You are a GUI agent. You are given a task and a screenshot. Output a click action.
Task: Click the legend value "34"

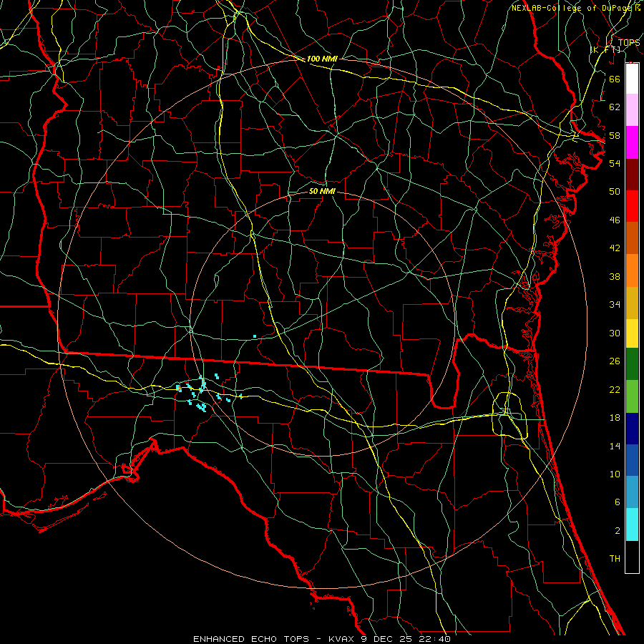(615, 304)
